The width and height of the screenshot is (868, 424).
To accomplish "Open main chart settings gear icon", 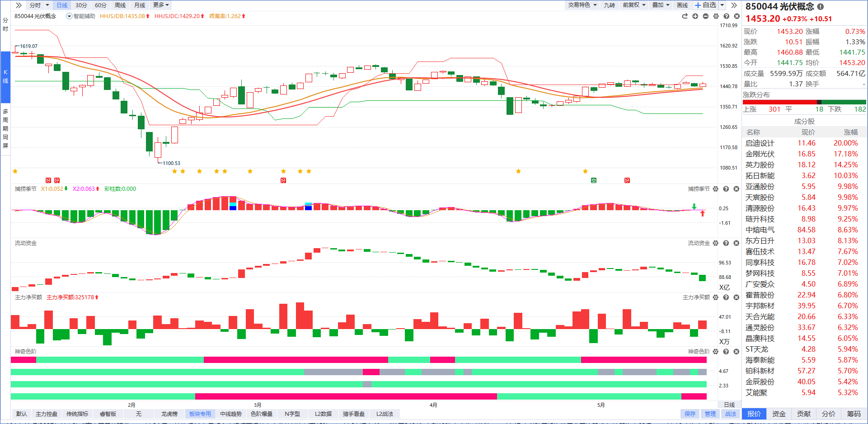I will [716, 16].
